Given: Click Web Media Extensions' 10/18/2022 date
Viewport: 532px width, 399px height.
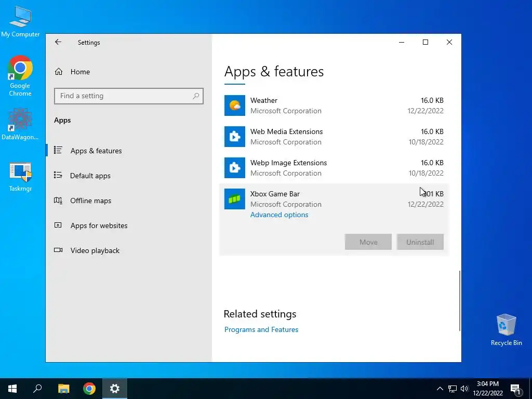Looking at the screenshot, I should pos(426,142).
